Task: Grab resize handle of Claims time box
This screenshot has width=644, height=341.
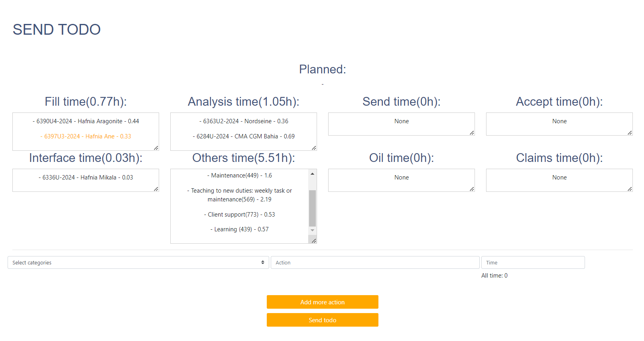Action: click(x=630, y=189)
